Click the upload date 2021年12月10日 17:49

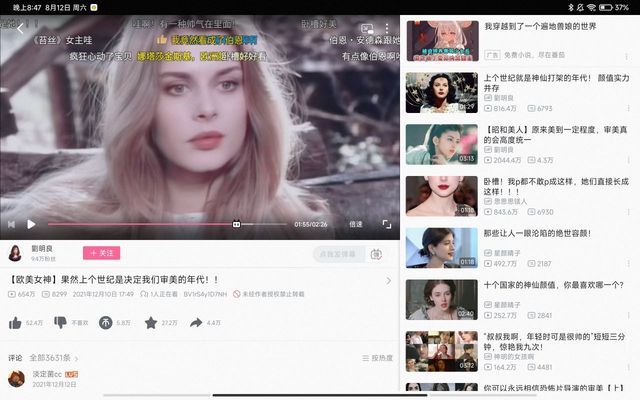[103, 294]
